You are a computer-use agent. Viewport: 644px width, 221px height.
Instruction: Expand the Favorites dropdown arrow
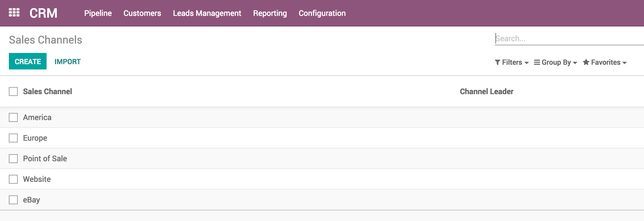click(625, 63)
